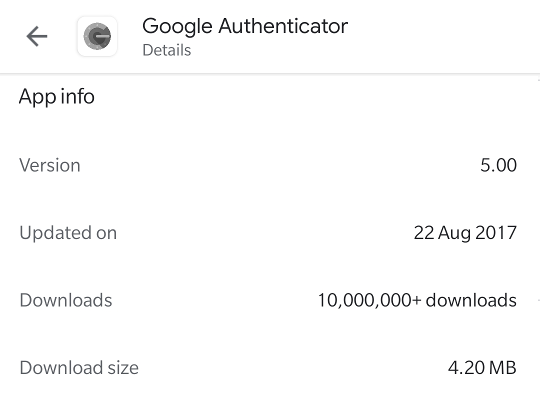
Task: Click the word downloads in the count value
Action: pos(471,300)
